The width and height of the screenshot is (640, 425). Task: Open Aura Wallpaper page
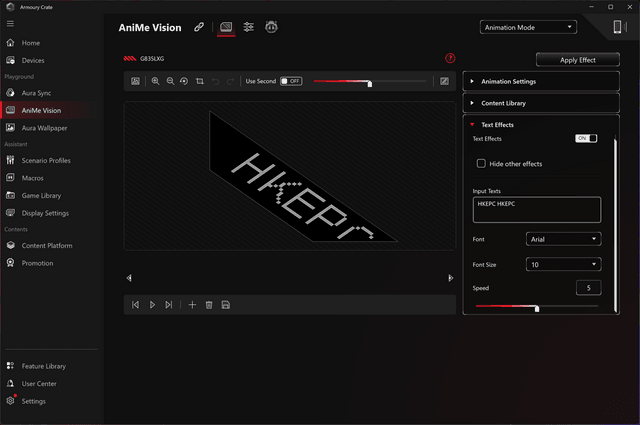[44, 128]
